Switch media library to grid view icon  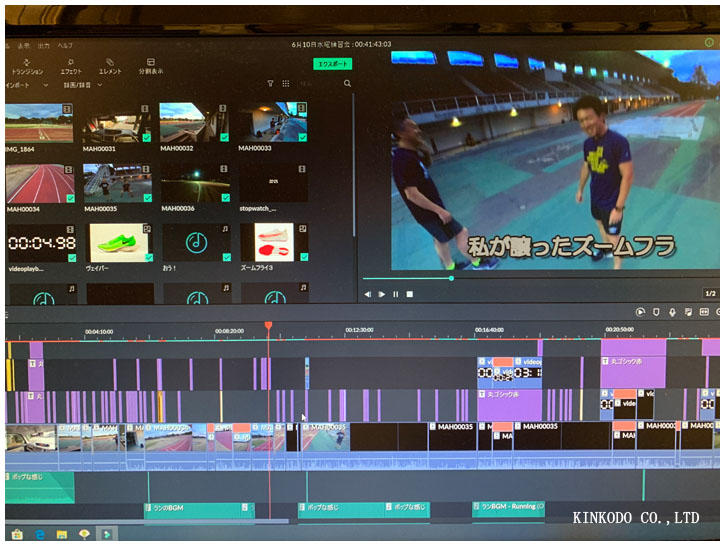[286, 84]
